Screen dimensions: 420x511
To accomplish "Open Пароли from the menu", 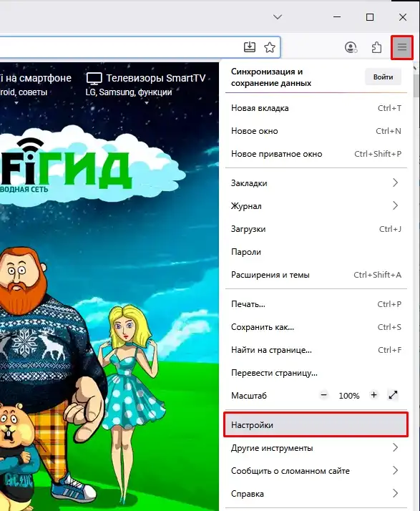I will coord(316,252).
